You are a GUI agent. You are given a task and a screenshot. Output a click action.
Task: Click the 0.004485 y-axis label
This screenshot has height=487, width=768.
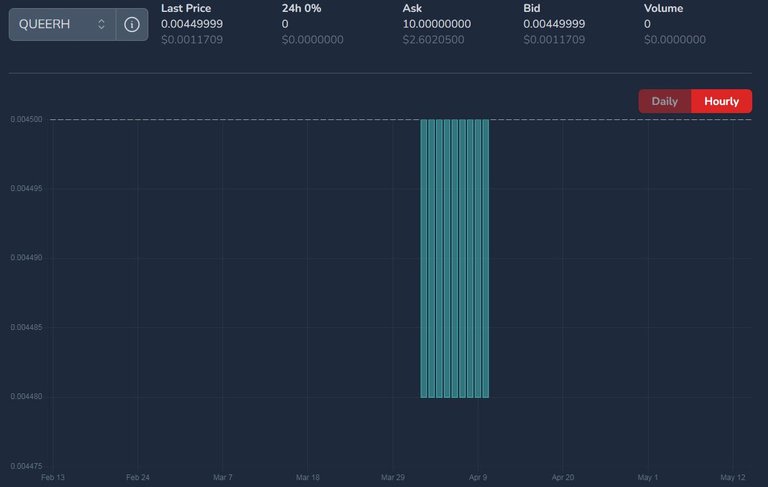click(26, 327)
